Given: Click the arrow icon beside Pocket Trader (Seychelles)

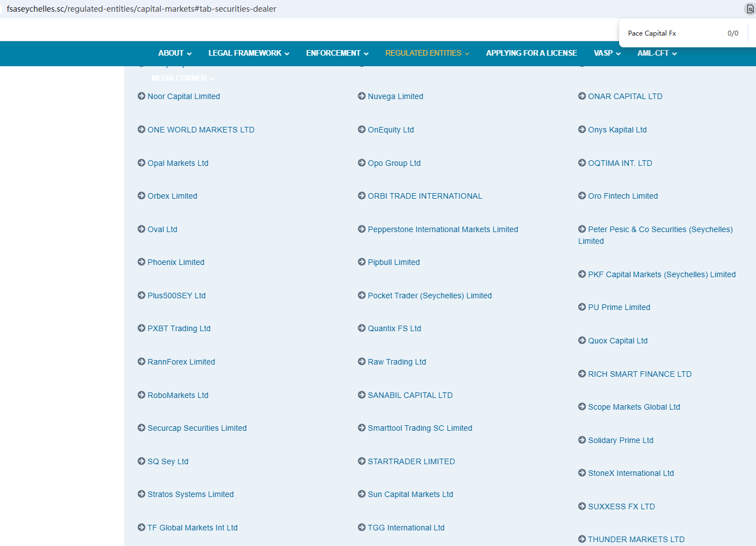Looking at the screenshot, I should click(362, 296).
